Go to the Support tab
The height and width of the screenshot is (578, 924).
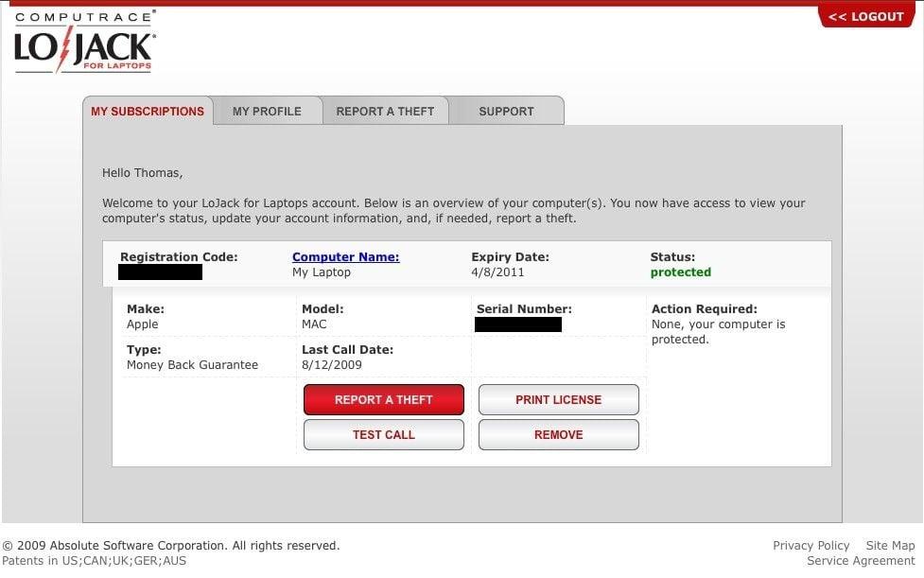tap(506, 112)
